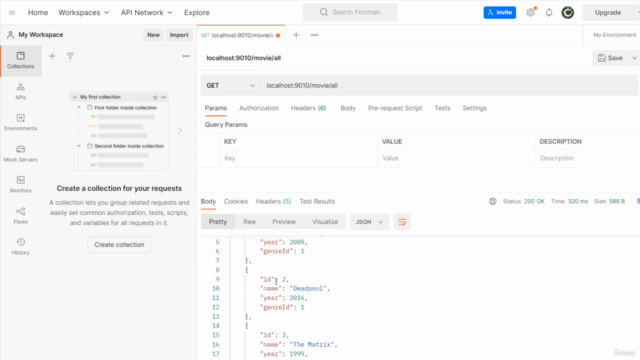This screenshot has width=640, height=360.
Task: Open the user avatar menu
Action: click(x=568, y=13)
